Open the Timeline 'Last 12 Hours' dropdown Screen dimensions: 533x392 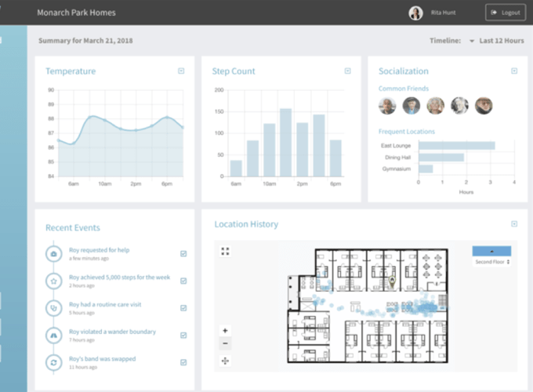coord(497,41)
